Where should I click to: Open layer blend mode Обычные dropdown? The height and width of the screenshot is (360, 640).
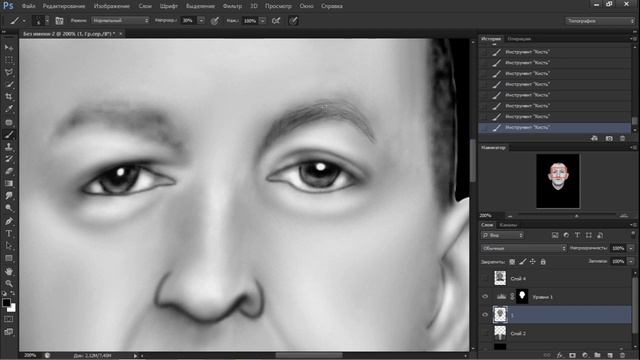524,248
